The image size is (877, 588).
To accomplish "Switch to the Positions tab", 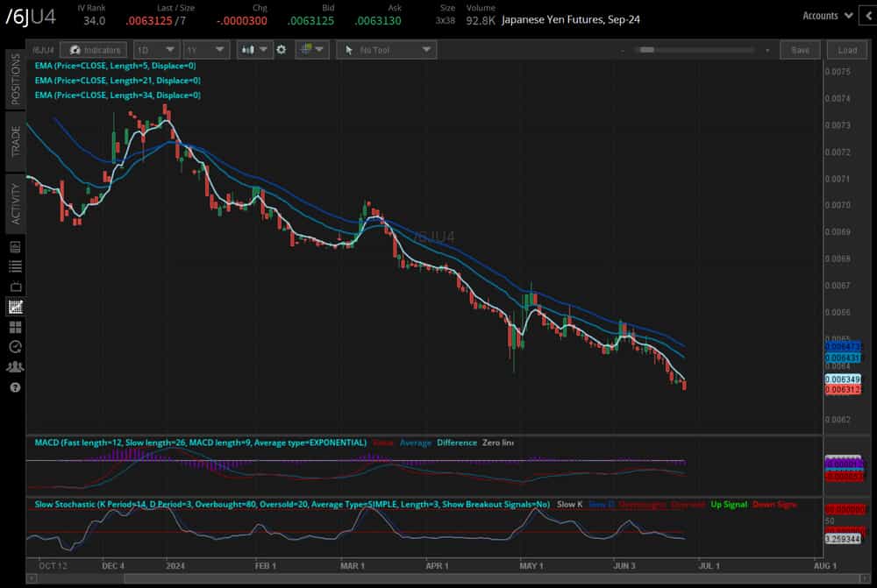I will tap(15, 78).
